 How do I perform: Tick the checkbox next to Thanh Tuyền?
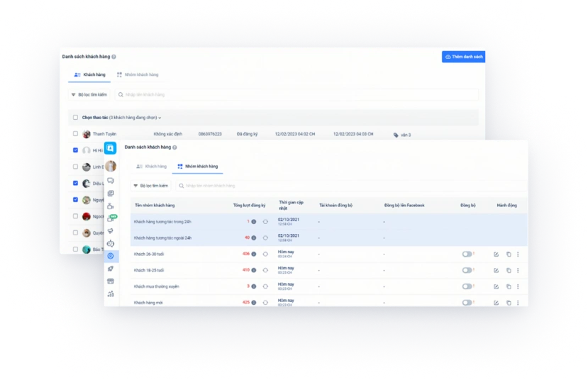76,133
